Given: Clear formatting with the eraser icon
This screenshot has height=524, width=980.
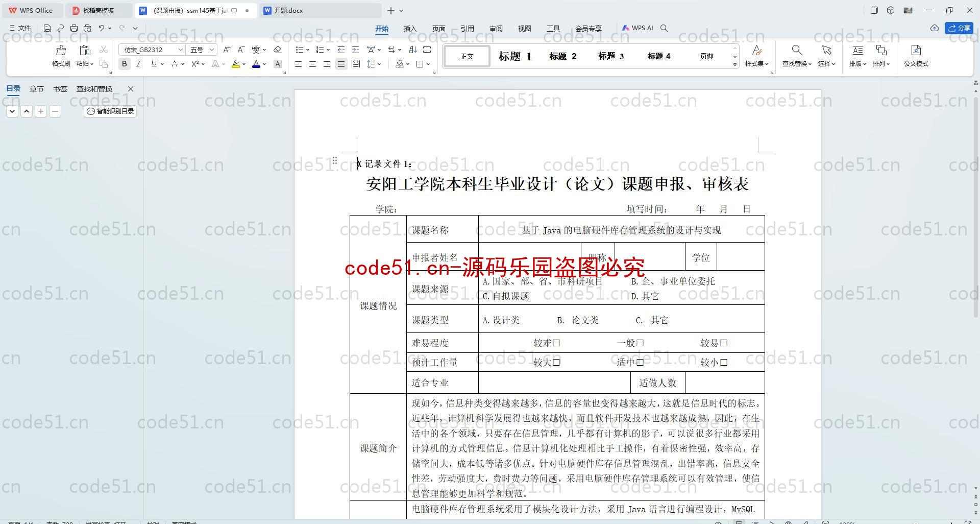Looking at the screenshot, I should click(x=278, y=50).
